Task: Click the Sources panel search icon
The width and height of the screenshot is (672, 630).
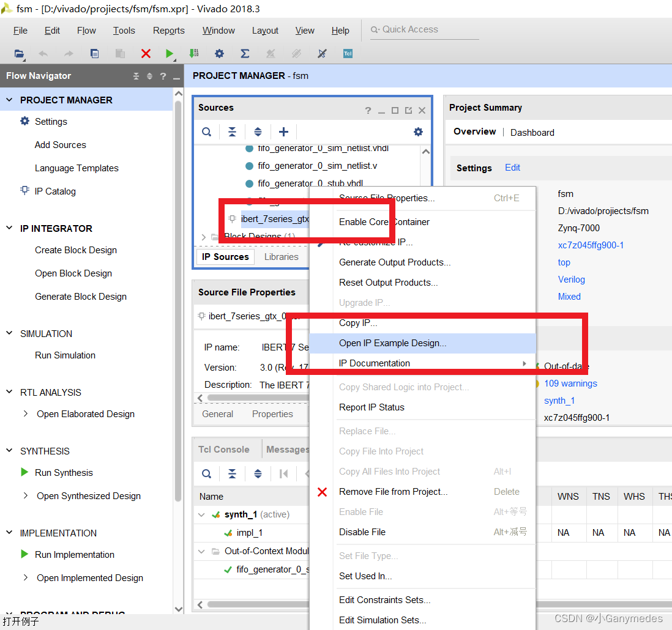Action: click(x=207, y=132)
